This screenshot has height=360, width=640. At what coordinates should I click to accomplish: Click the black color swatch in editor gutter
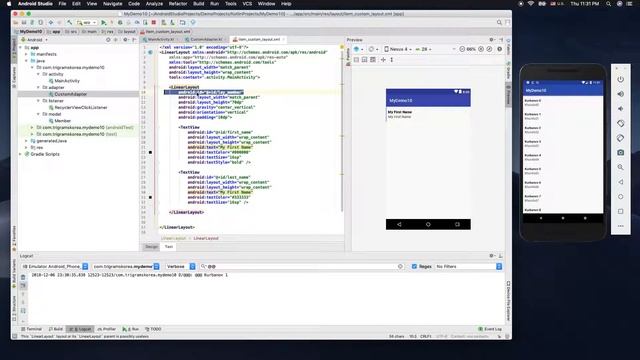150,152
